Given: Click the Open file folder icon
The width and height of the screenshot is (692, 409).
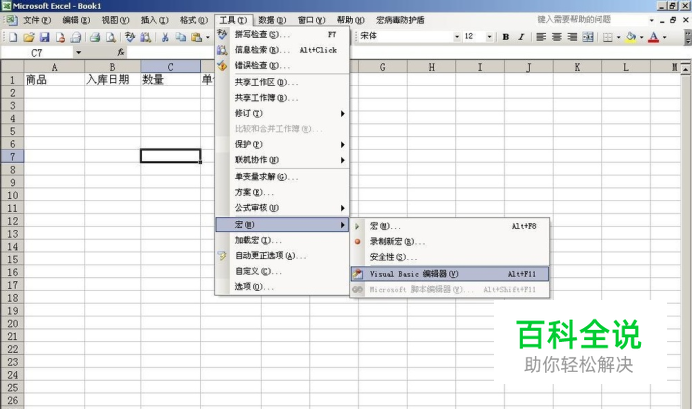Looking at the screenshot, I should (29, 38).
